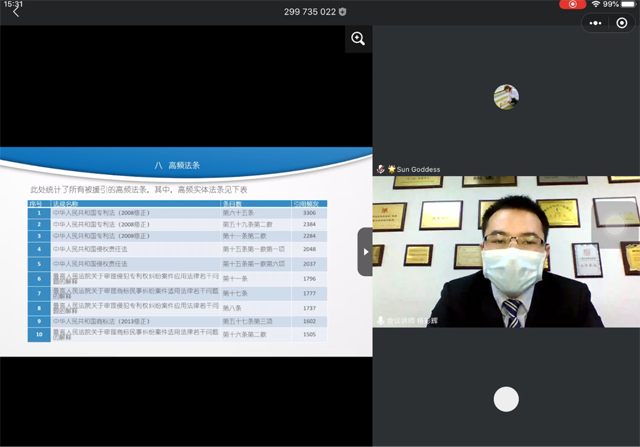The image size is (640, 447).
Task: Tap the shield icon beside meeting number
Action: [x=343, y=12]
